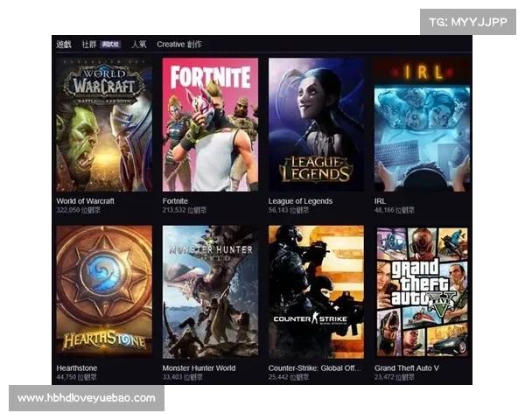Select the League of Legends cover art
Screen dimensions: 525x420
[316, 124]
